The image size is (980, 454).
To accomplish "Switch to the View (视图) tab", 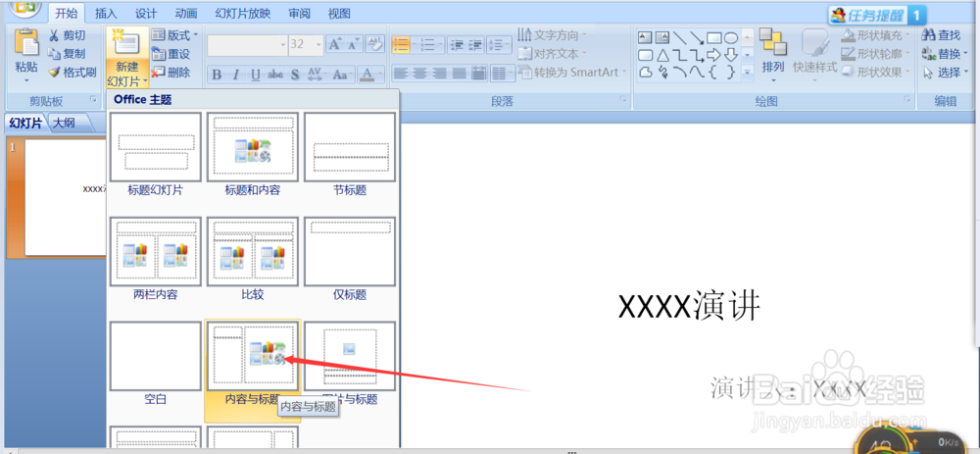I will coord(339,13).
